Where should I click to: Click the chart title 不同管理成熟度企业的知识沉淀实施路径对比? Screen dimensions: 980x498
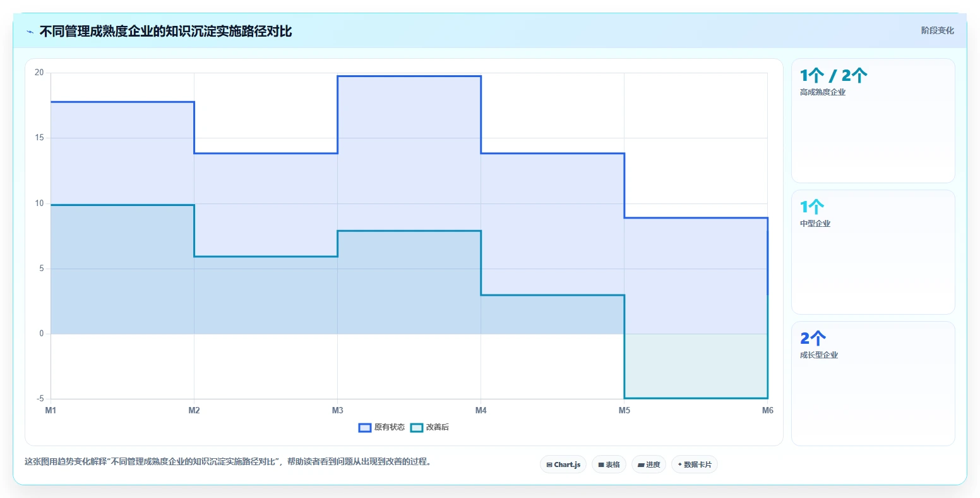166,32
